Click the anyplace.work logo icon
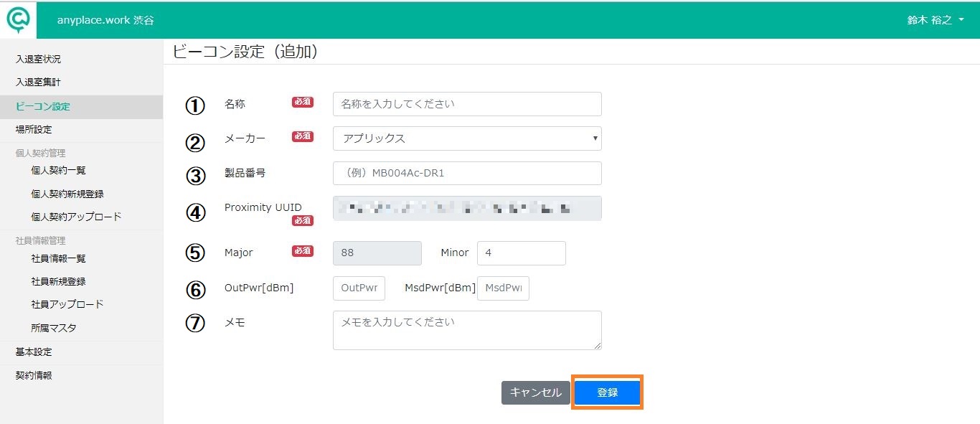Image resolution: width=980 pixels, height=424 pixels. point(19,19)
